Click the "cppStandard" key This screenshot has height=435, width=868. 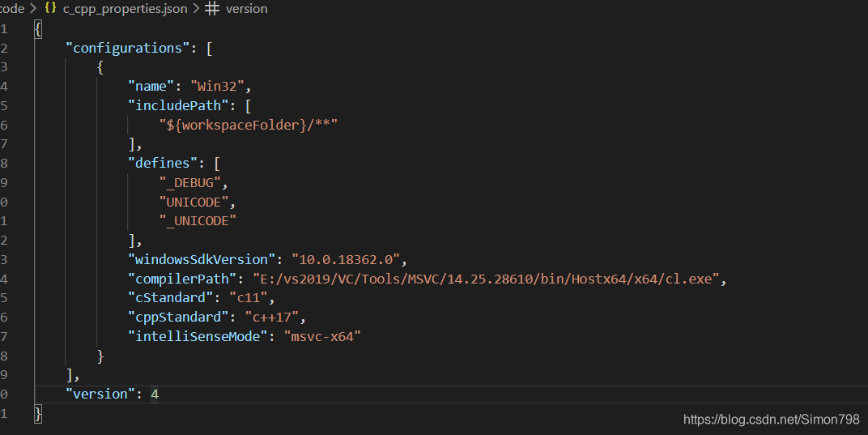pos(178,317)
